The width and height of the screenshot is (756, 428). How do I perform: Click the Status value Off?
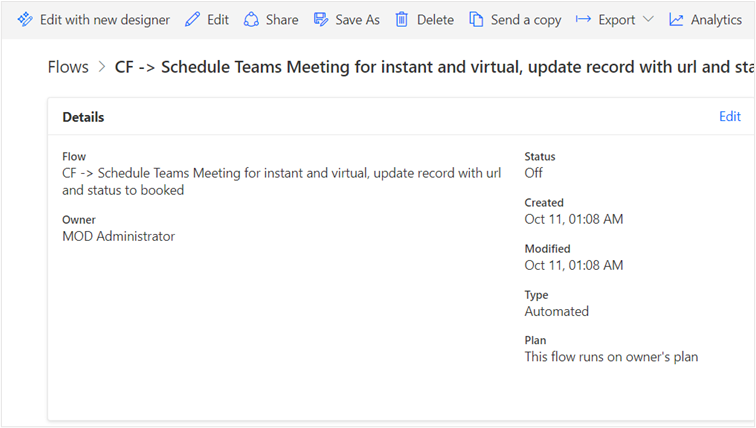pyautogui.click(x=536, y=173)
